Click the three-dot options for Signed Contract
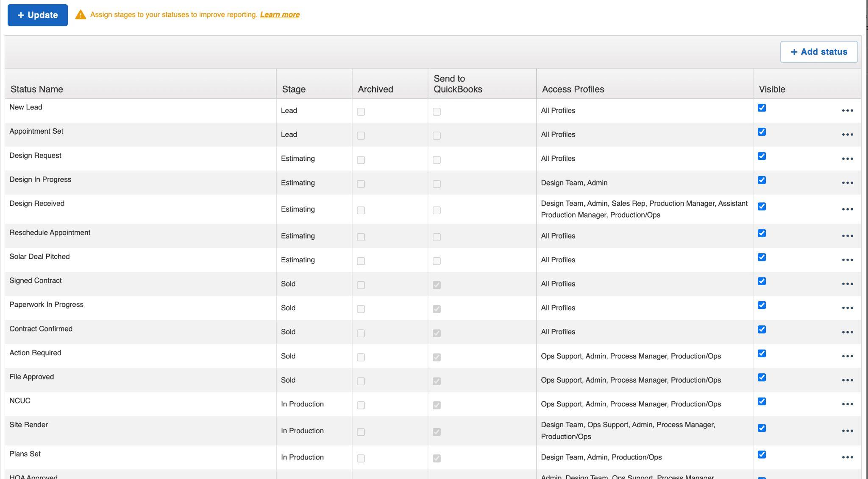The width and height of the screenshot is (868, 479). 847,284
